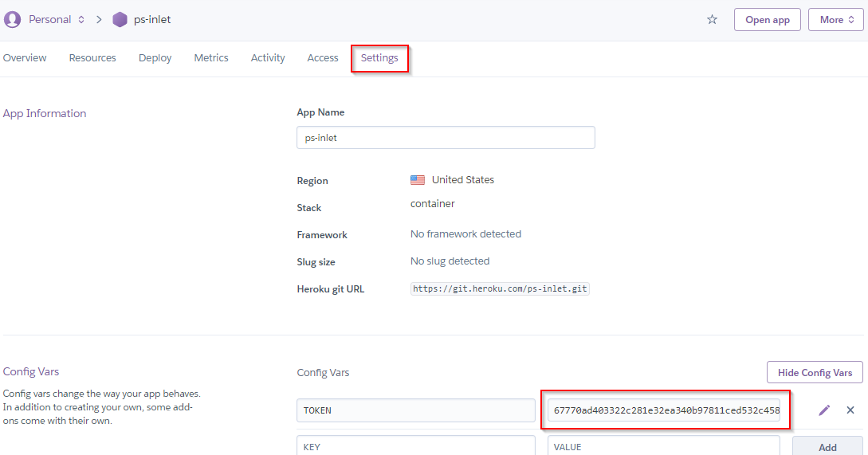Edit the TOKEN config var with pencil icon

824,410
